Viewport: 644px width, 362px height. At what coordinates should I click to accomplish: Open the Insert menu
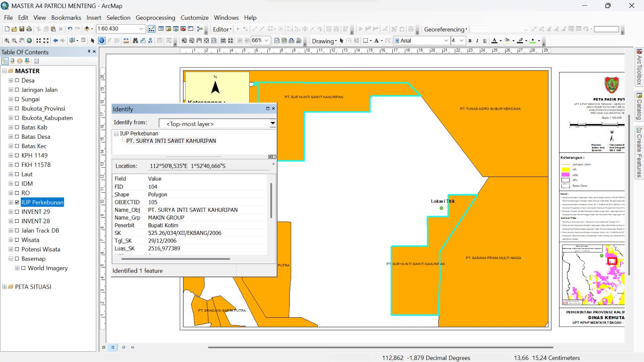[x=94, y=18]
